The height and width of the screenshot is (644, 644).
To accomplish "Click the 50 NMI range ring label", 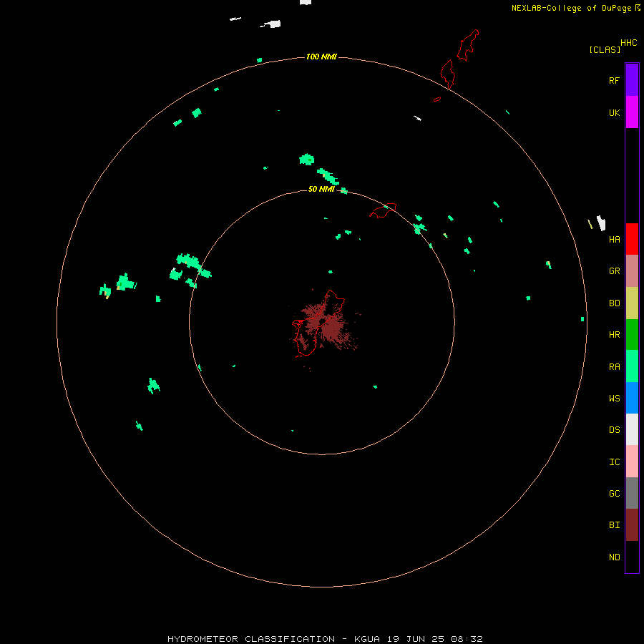I will pyautogui.click(x=321, y=189).
